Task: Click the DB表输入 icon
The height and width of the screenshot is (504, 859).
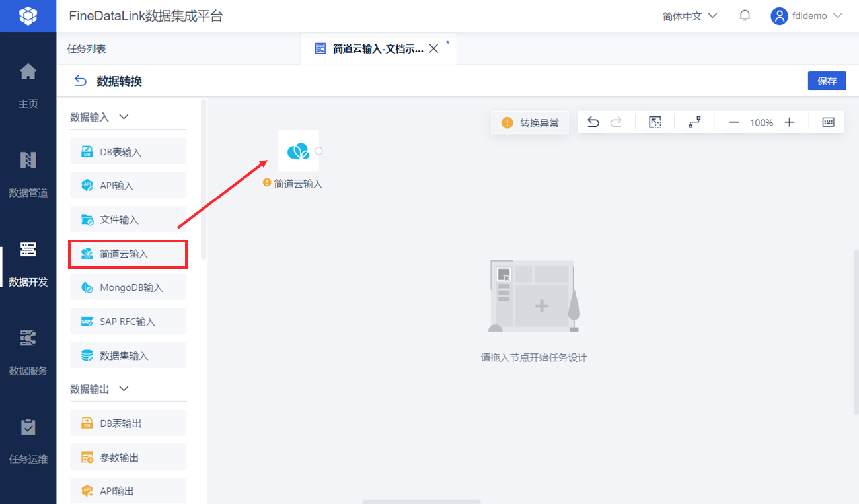Action: tap(87, 152)
